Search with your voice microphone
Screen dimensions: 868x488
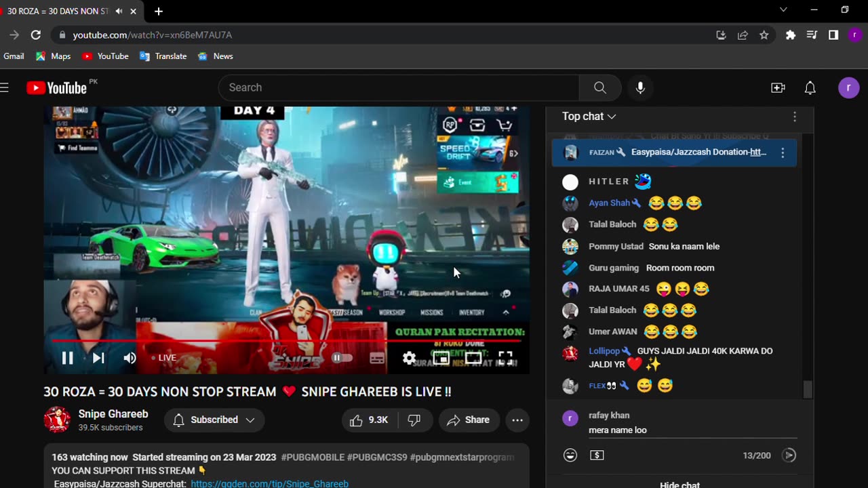640,87
